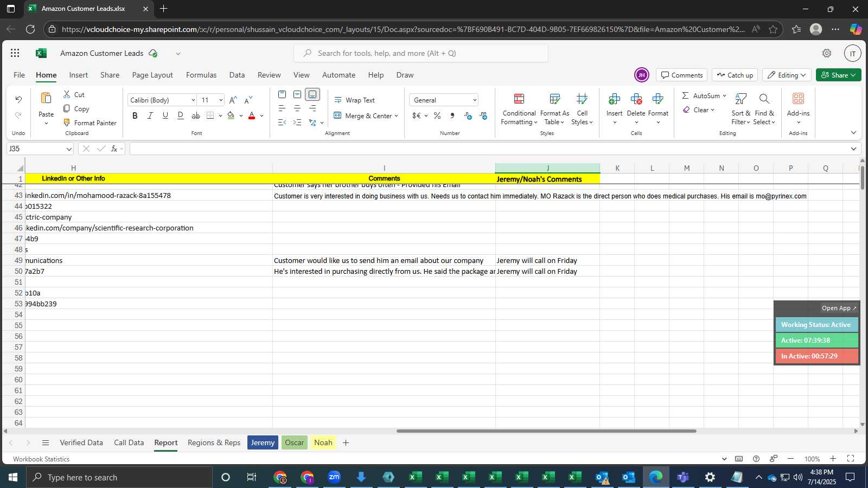Click the Format As Table icon
This screenshot has width=868, height=488.
click(x=554, y=99)
